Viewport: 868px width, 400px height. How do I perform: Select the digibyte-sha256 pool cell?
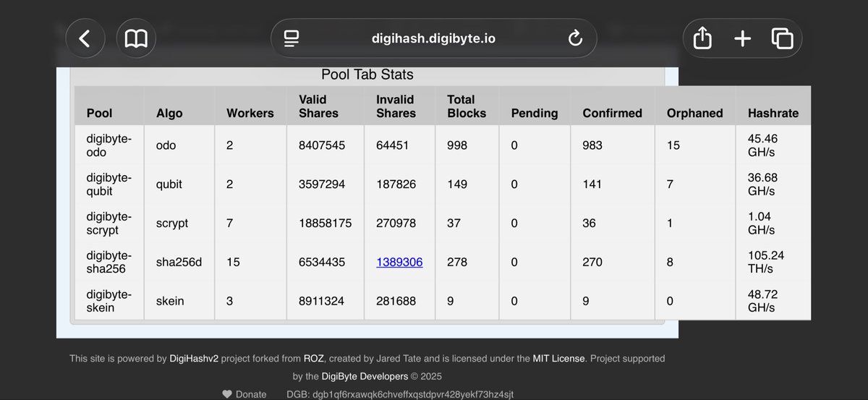click(109, 262)
